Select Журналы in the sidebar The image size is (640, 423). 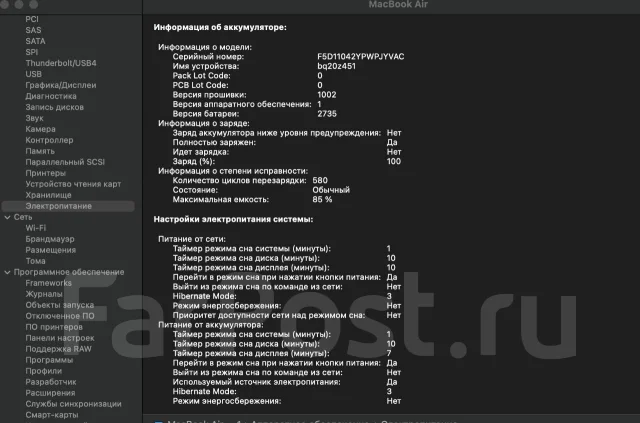point(44,294)
